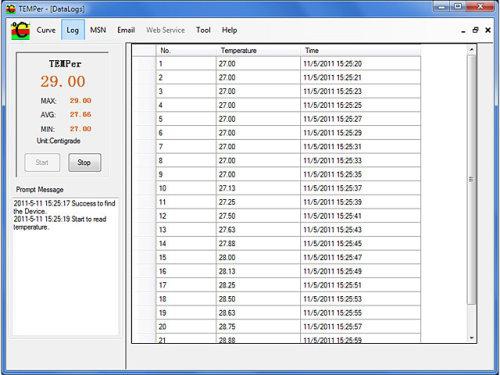The image size is (500, 375).
Task: Open the Email settings menu
Action: pyautogui.click(x=126, y=30)
